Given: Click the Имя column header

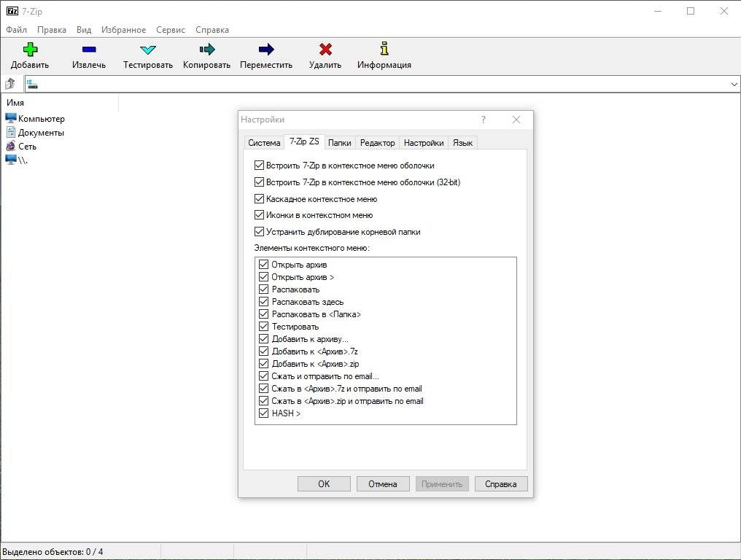Looking at the screenshot, I should pos(60,103).
